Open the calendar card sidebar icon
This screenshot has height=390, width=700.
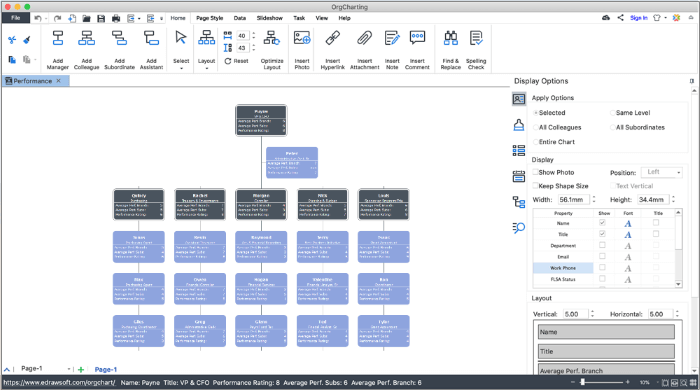pyautogui.click(x=519, y=176)
